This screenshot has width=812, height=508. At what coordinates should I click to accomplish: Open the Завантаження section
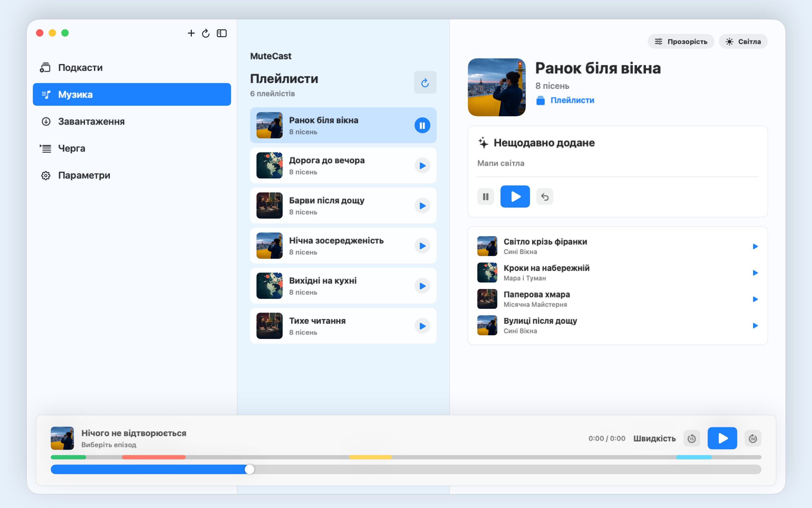[132, 121]
